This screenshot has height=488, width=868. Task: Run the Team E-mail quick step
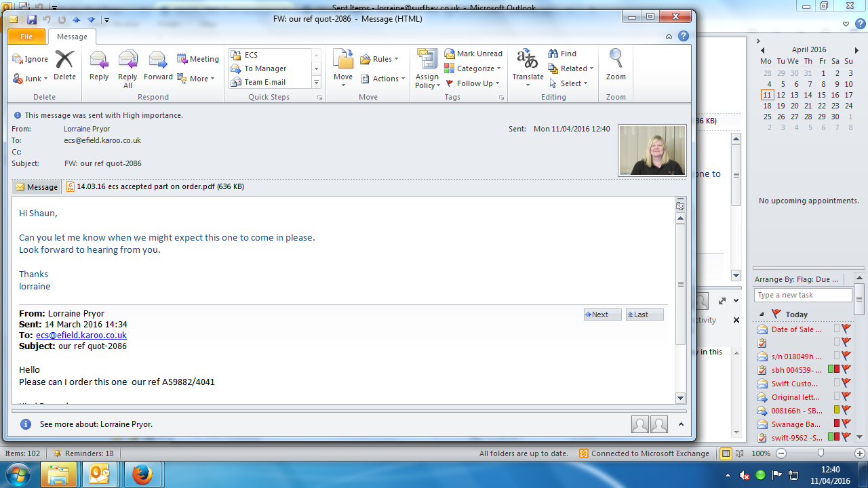pyautogui.click(x=270, y=82)
